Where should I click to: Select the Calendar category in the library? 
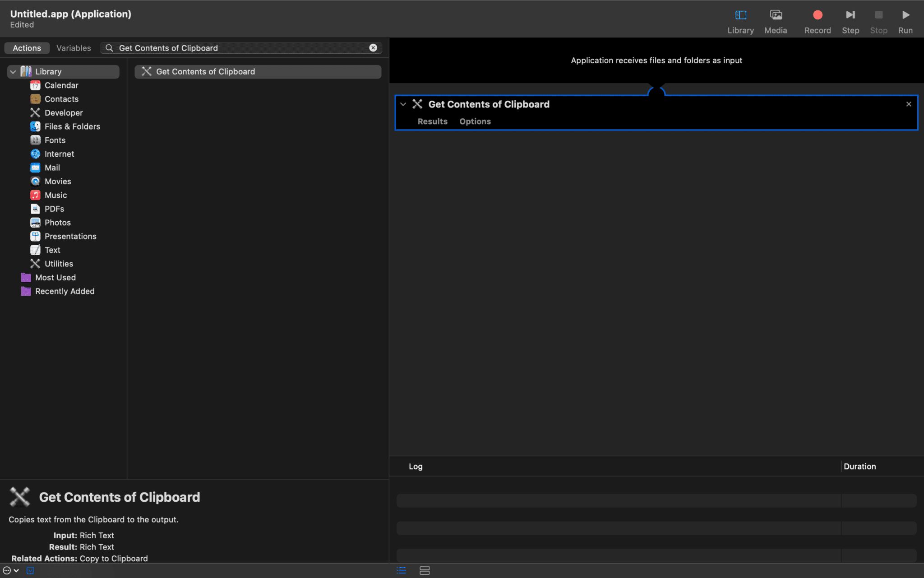[x=61, y=85]
